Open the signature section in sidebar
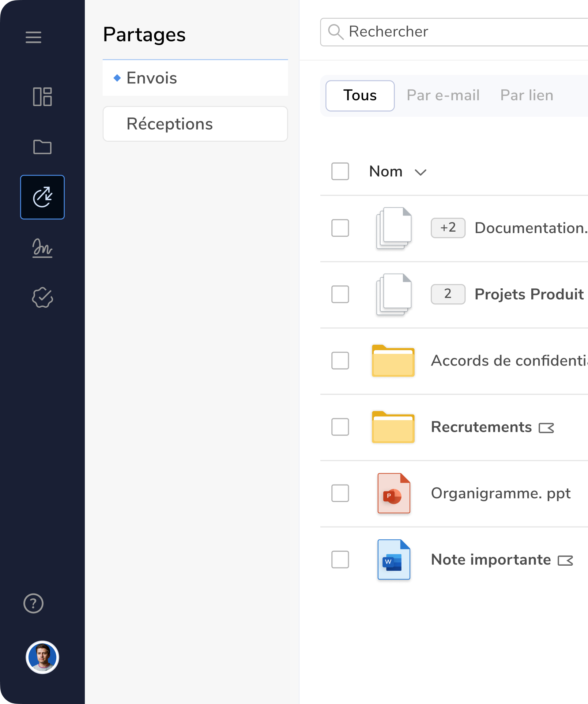Screen dimensions: 588x704 pyautogui.click(x=42, y=248)
